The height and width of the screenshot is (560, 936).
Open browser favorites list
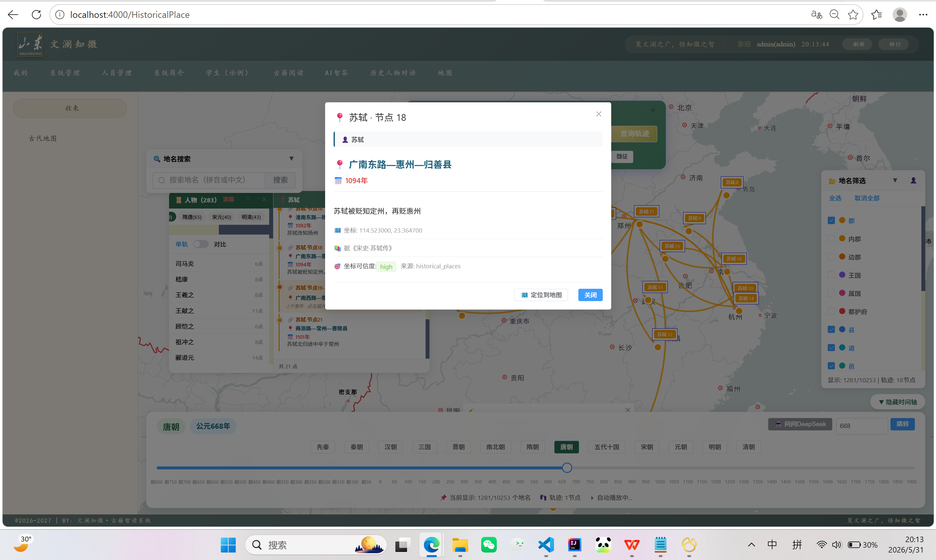pos(877,15)
